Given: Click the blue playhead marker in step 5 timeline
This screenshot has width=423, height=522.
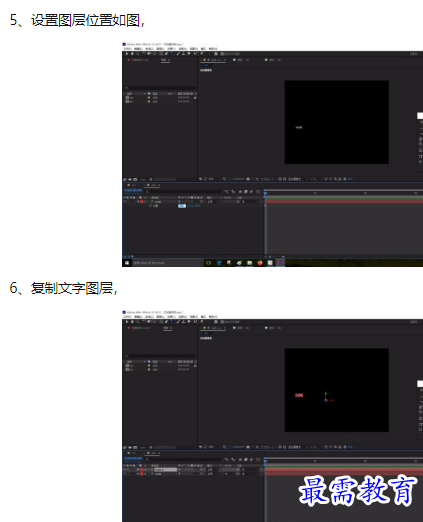Looking at the screenshot, I should point(265,193).
